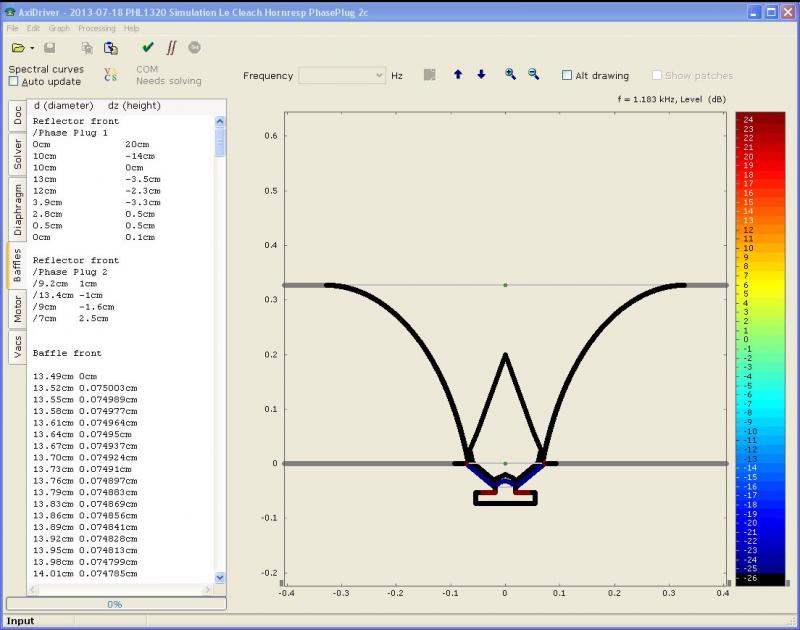This screenshot has height=630, width=800.
Task: Switch to the Doc side tab
Action: pyautogui.click(x=17, y=115)
